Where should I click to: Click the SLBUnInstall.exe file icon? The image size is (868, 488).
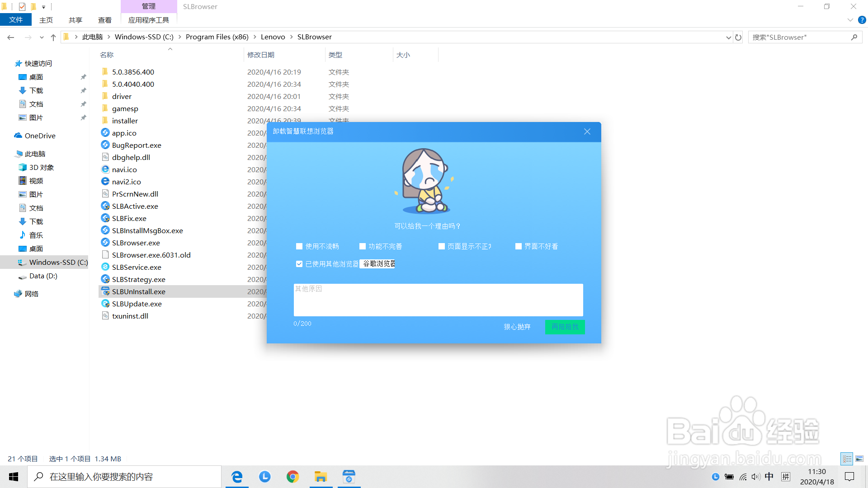[105, 291]
